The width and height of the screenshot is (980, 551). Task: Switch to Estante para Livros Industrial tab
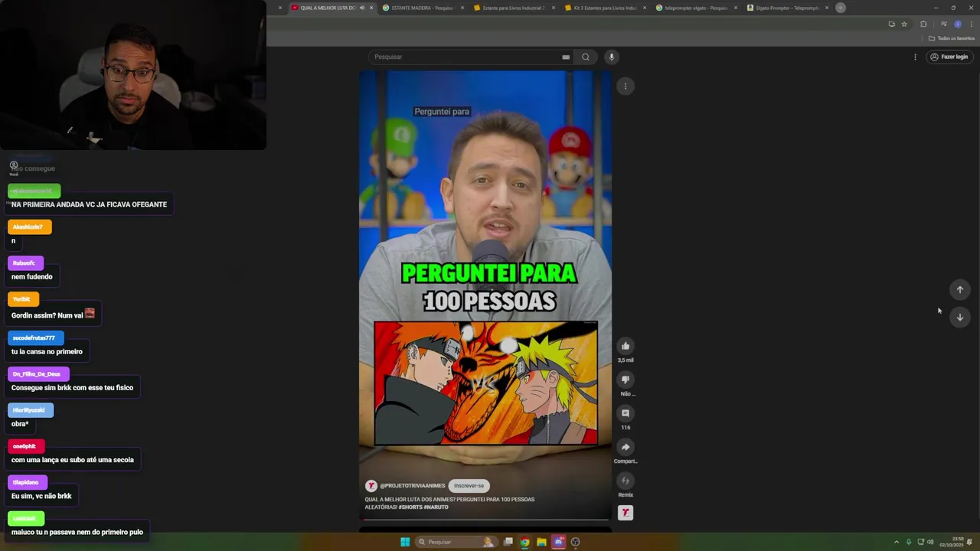pyautogui.click(x=514, y=8)
